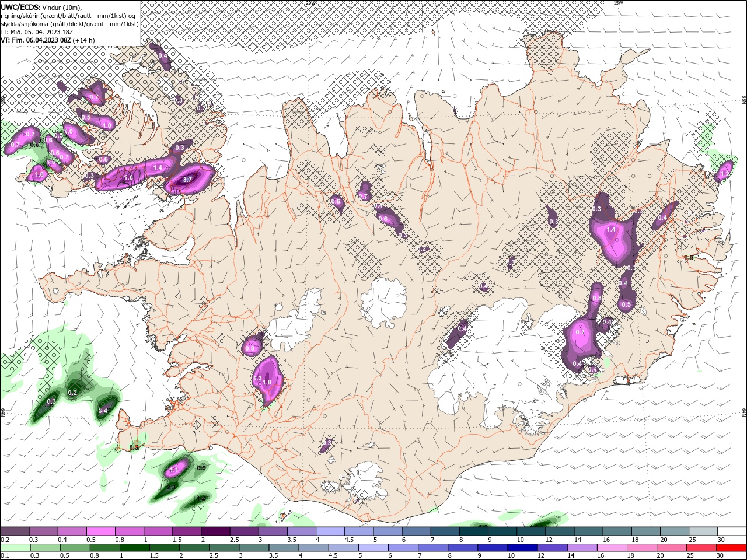This screenshot has height=560, width=747.
Task: Click the pale green 0.1 rain legend swatch
Action: (x=15, y=548)
